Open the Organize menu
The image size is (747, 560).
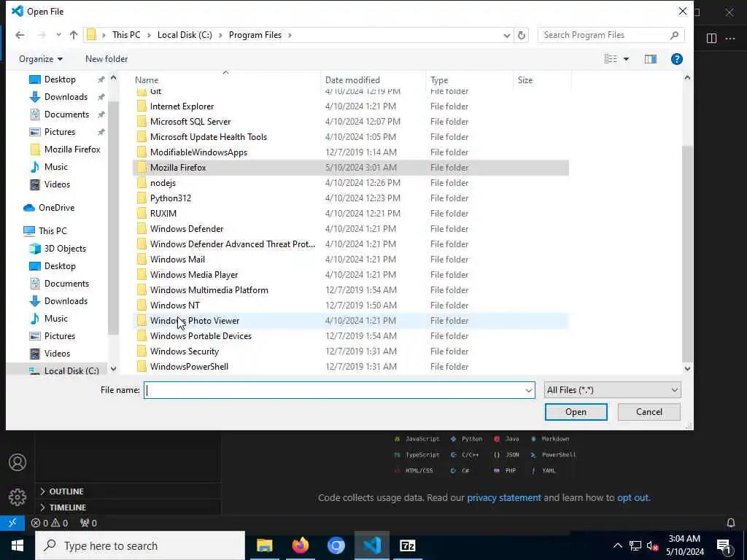(41, 59)
